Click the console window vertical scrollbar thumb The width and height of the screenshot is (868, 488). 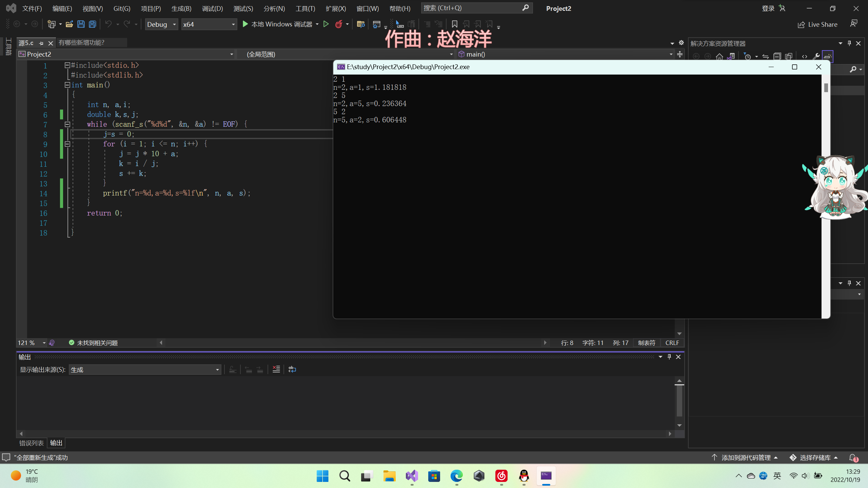coord(826,87)
